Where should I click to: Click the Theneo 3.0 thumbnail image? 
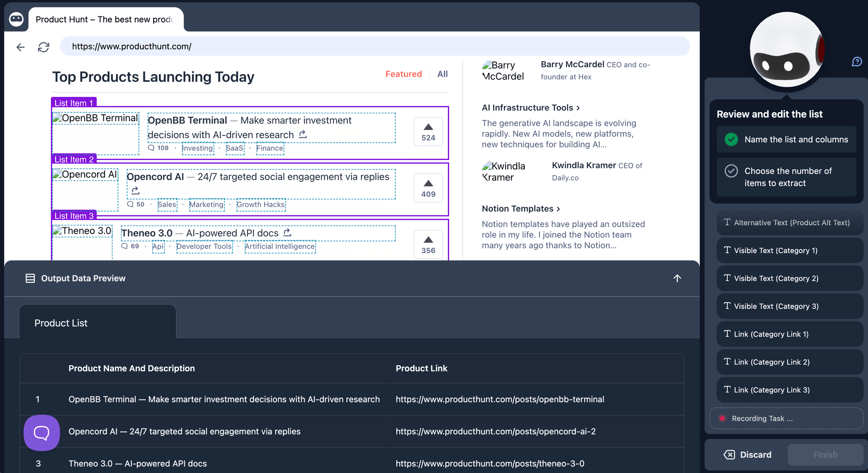(x=82, y=242)
